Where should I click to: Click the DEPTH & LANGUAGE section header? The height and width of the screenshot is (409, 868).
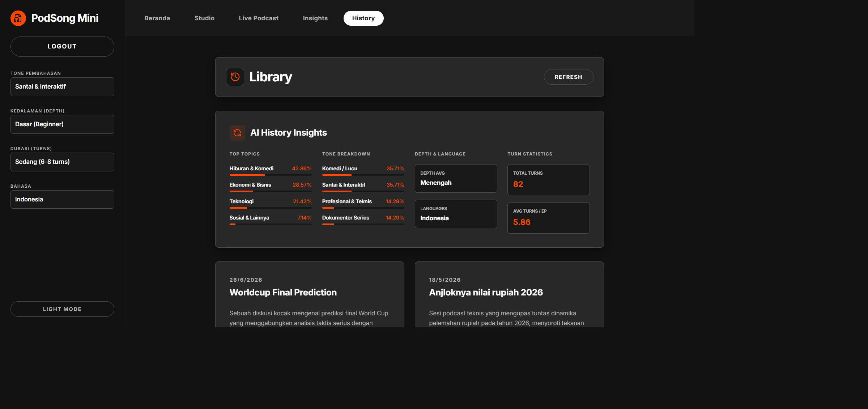click(x=440, y=154)
